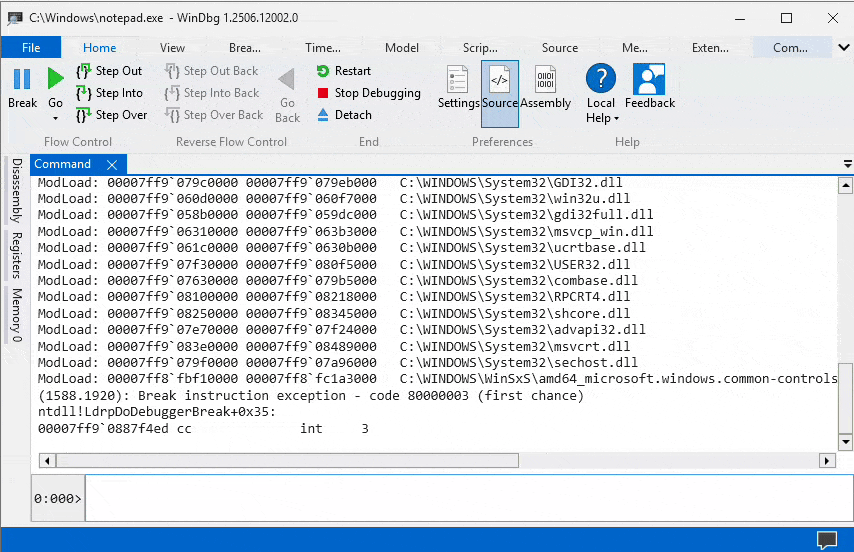Open the Command window options dropdown
854x552 pixels.
[847, 164]
